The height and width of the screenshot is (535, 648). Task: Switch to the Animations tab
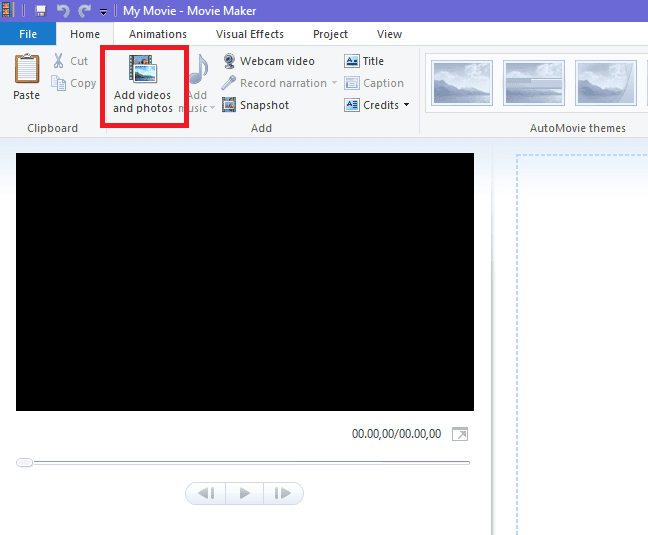coord(158,34)
